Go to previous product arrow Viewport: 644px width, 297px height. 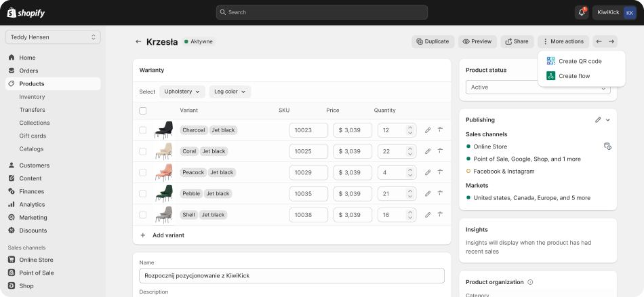(599, 41)
